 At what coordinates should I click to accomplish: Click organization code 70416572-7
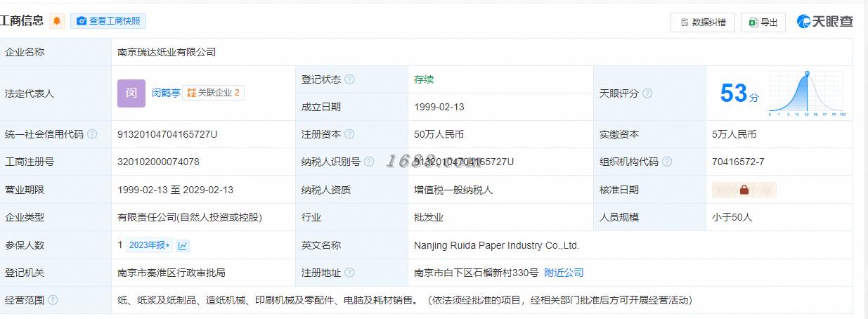point(738,162)
